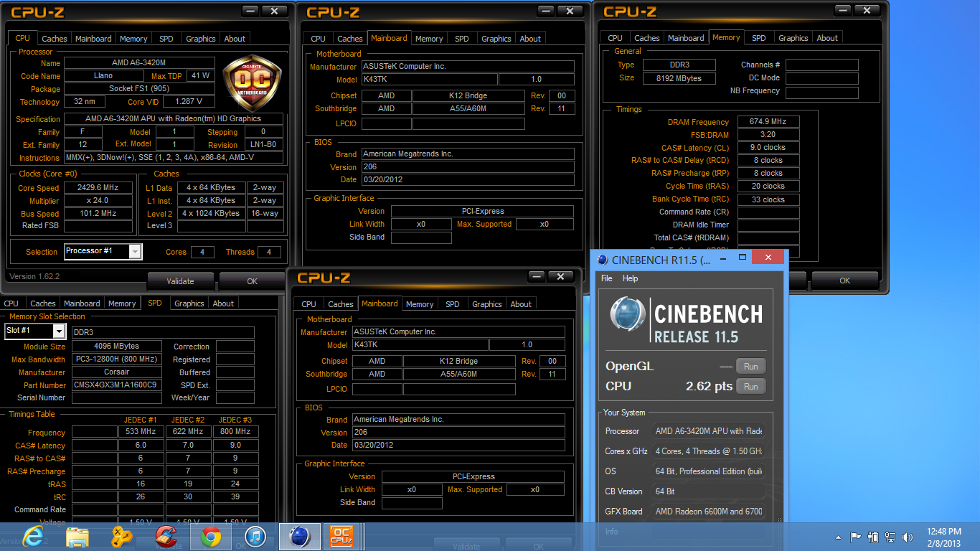Viewport: 980px width, 551px height.
Task: Switch to the CPU tab in the Memory window
Action: coord(615,38)
